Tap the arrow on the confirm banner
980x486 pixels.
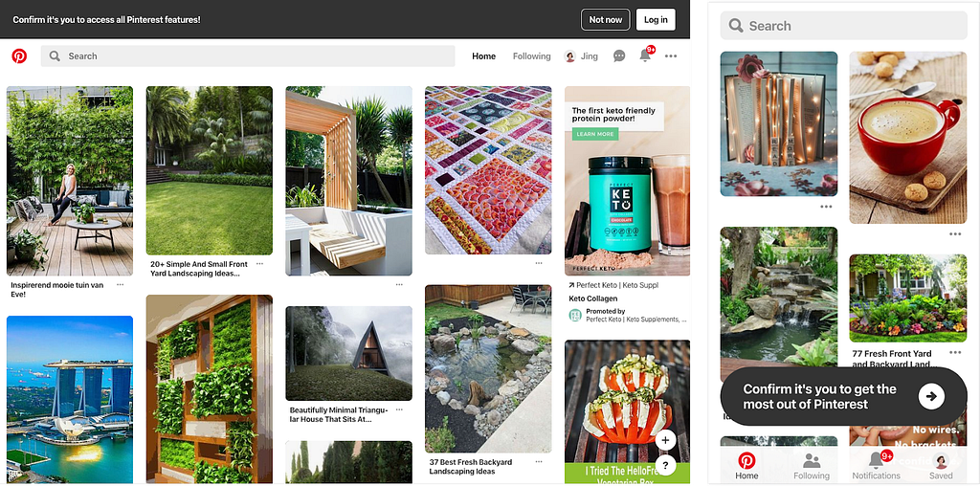click(x=931, y=396)
